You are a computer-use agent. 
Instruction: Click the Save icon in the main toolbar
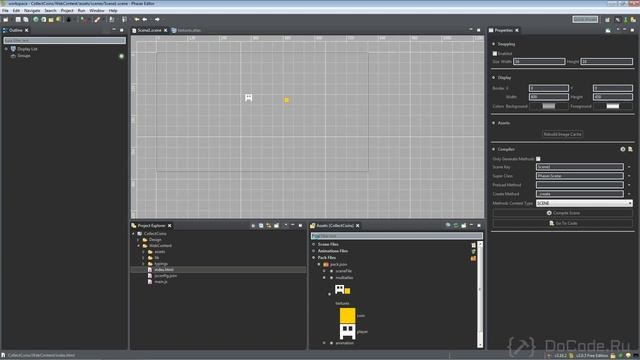tap(18, 20)
